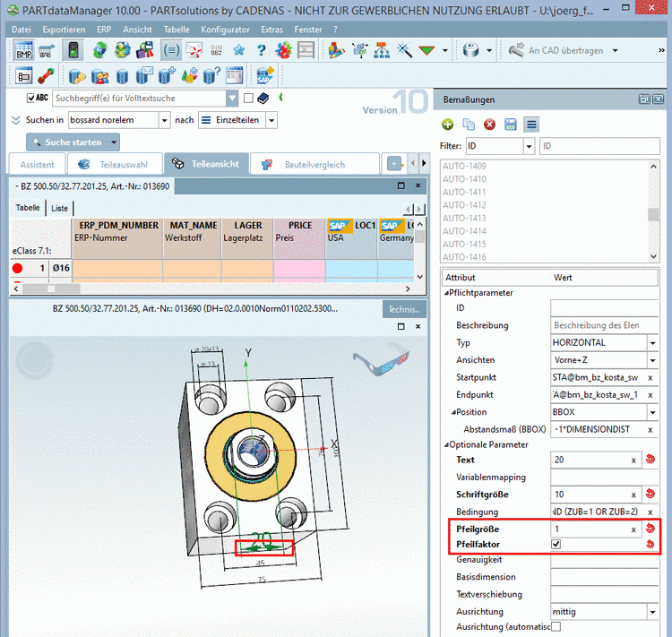Click the dimension list vertical scrollbar thumb
This screenshot has width=672, height=637.
pyautogui.click(x=653, y=213)
